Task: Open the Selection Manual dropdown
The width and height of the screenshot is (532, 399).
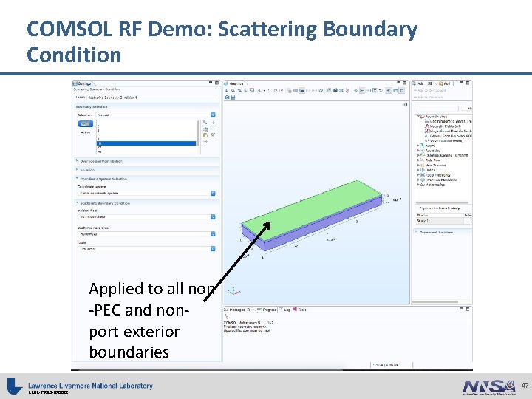Action: (x=156, y=115)
